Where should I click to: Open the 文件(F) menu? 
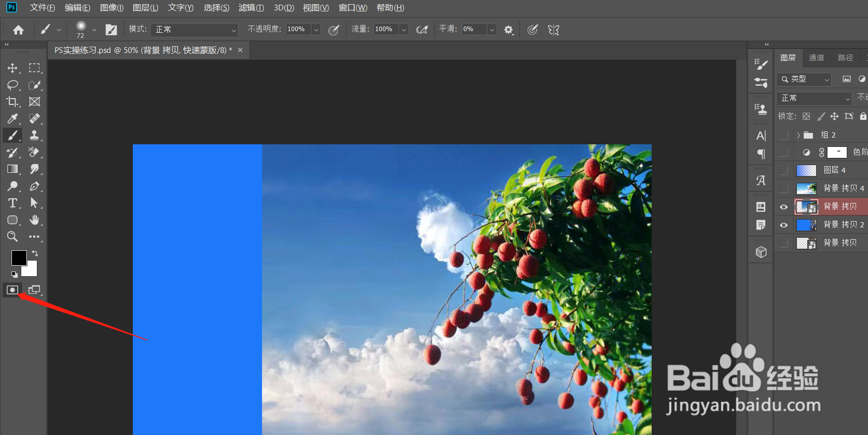(x=43, y=8)
